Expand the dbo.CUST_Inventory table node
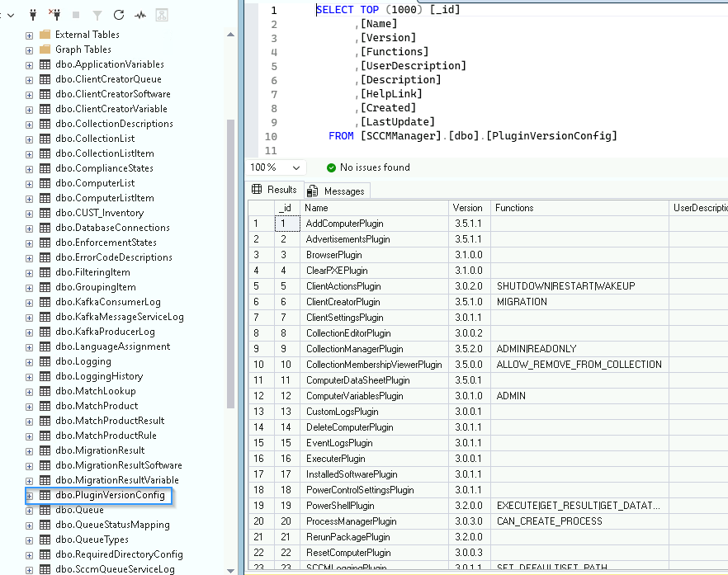The width and height of the screenshot is (728, 575). (29, 213)
